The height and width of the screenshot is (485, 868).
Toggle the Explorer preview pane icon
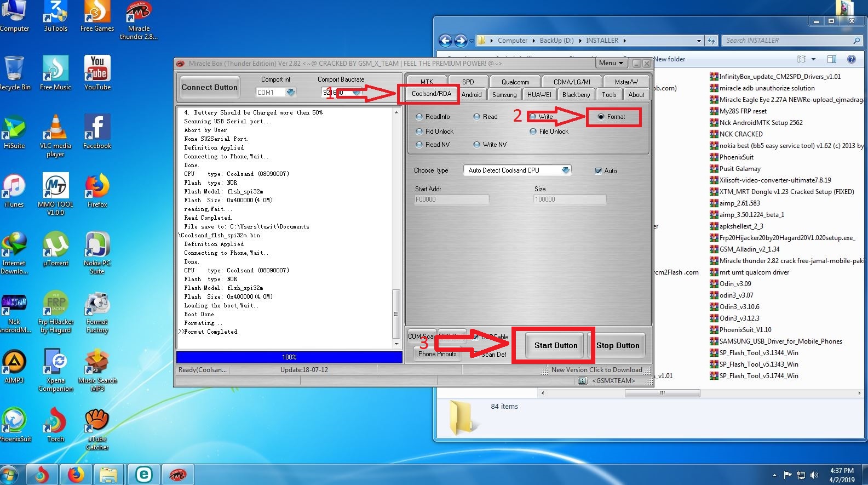(x=832, y=59)
